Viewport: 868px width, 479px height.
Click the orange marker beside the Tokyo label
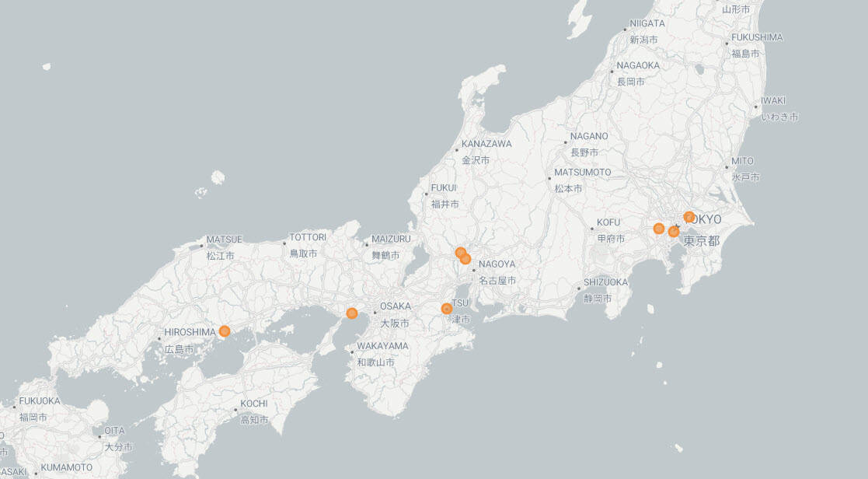click(x=689, y=217)
